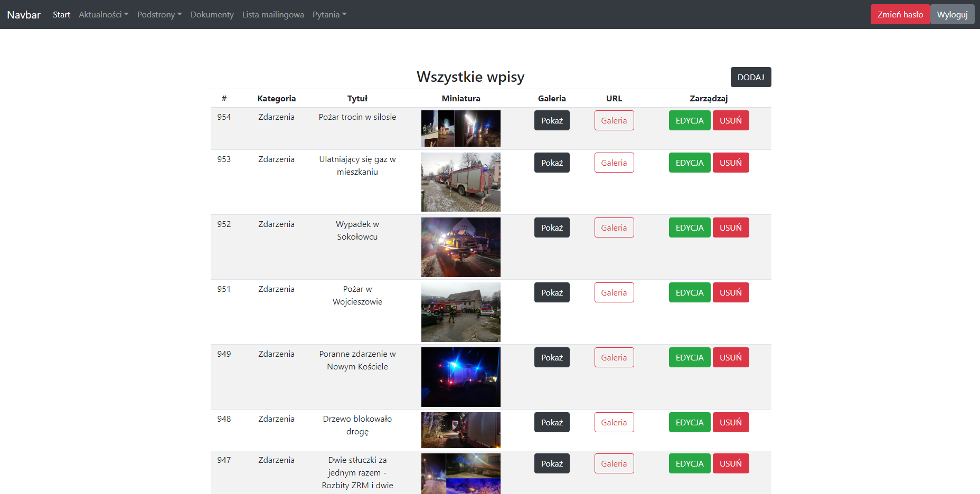Open the Galeria URL for entry 953
Image resolution: width=980 pixels, height=494 pixels.
(614, 163)
